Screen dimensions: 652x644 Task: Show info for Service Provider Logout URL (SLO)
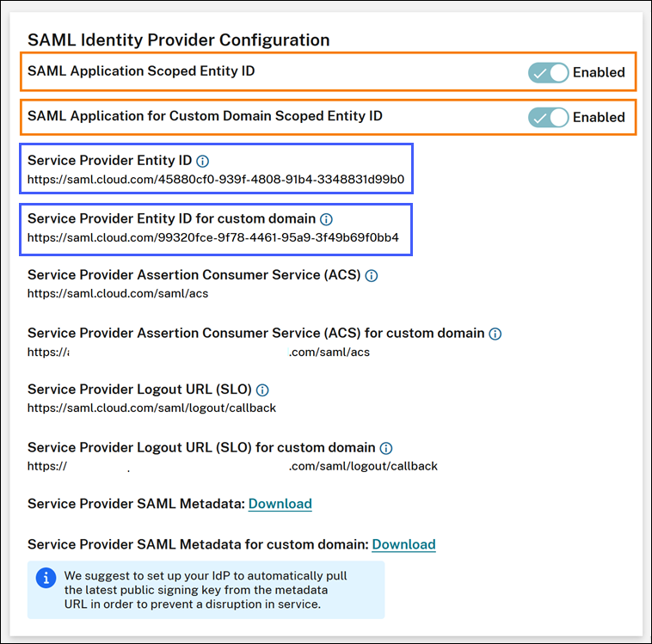point(262,390)
